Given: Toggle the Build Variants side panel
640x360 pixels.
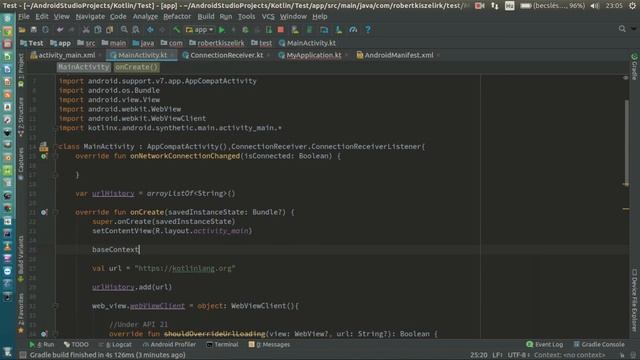Looking at the screenshot, I should coord(21,258).
